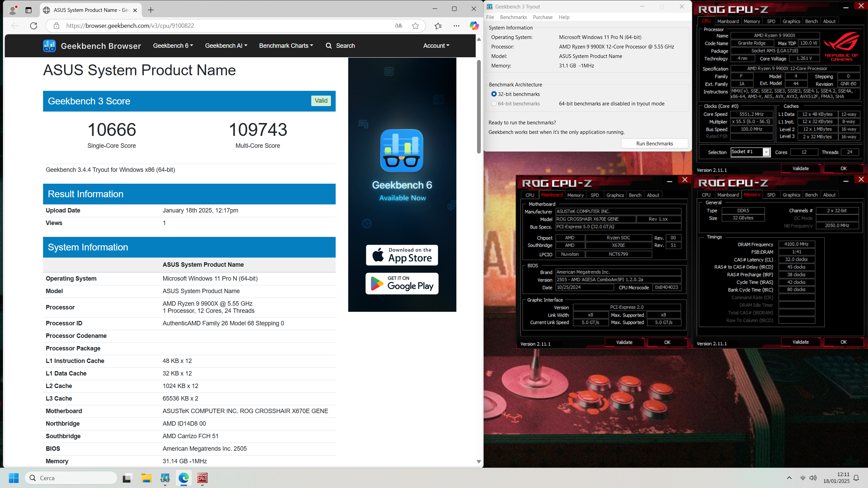Open the notifications bell icon
Viewport: 868px width, 488px height.
click(856, 478)
